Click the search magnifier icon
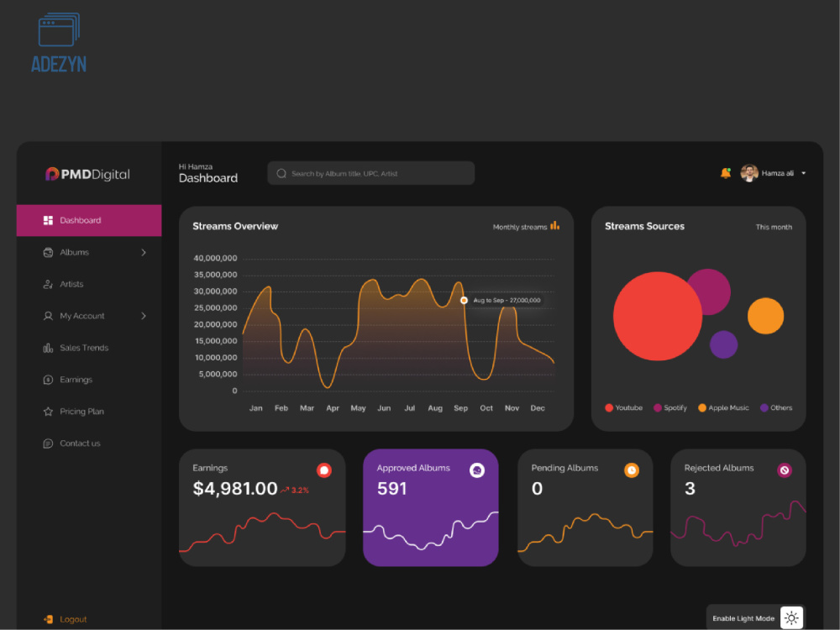840x630 pixels. tap(281, 174)
